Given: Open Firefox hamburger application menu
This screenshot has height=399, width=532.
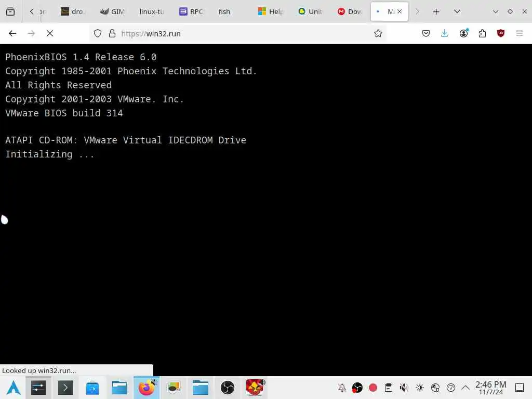Looking at the screenshot, I should (520, 33).
